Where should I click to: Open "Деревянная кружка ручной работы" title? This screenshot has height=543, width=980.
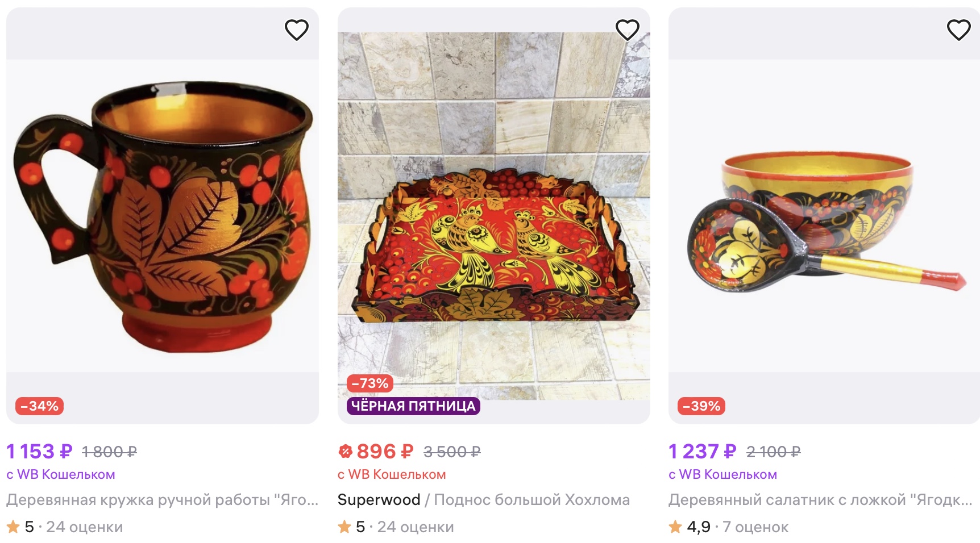pyautogui.click(x=163, y=500)
